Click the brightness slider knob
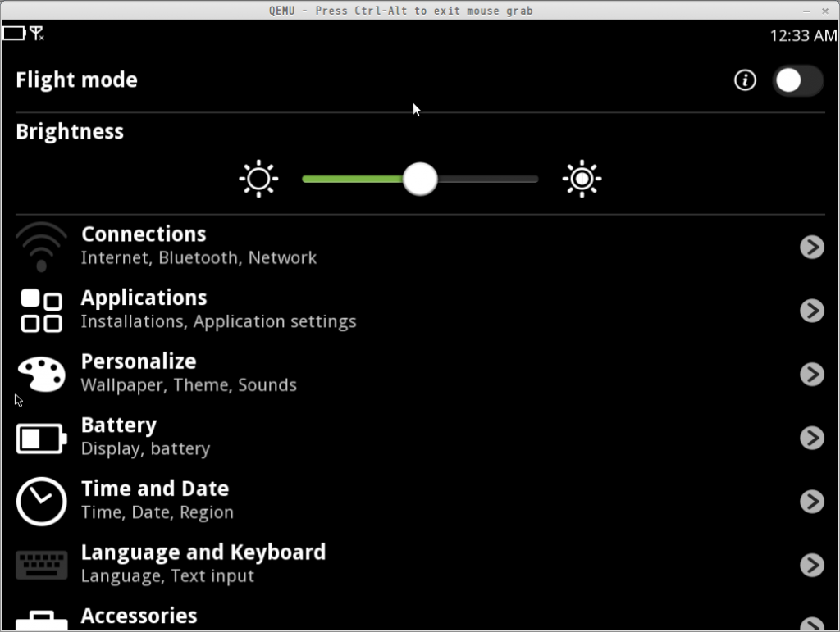 point(420,179)
